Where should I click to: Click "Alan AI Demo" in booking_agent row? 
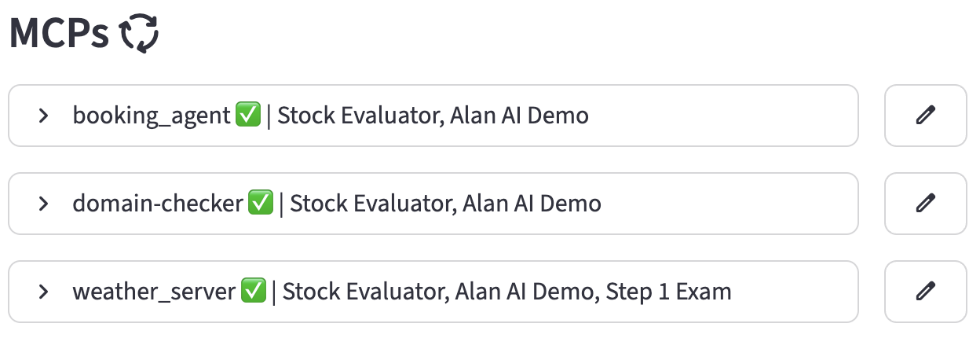[x=519, y=116]
